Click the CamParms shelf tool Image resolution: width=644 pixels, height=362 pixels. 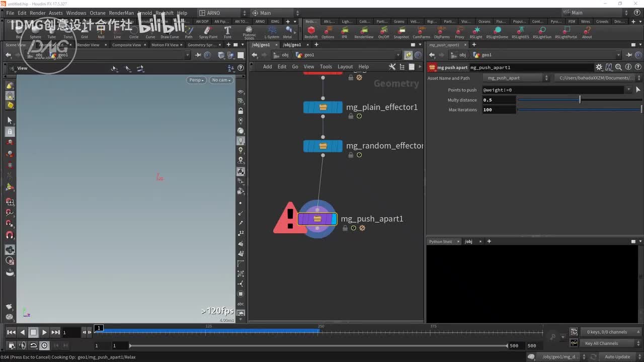pos(422,33)
